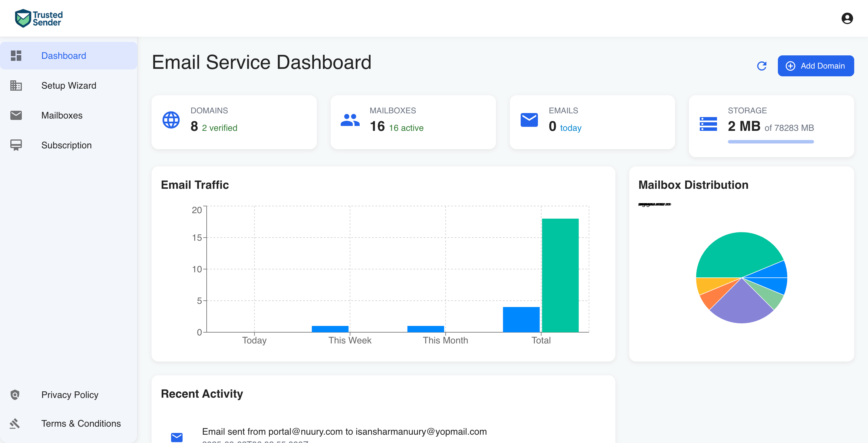Click the green Total bar in chart
868x443 pixels.
click(x=560, y=275)
